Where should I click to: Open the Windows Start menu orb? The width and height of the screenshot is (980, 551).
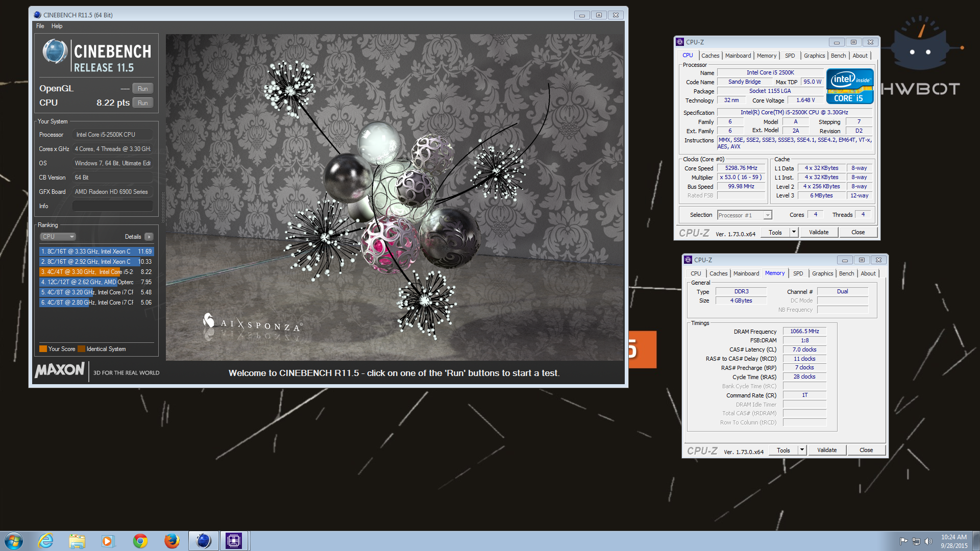14,541
